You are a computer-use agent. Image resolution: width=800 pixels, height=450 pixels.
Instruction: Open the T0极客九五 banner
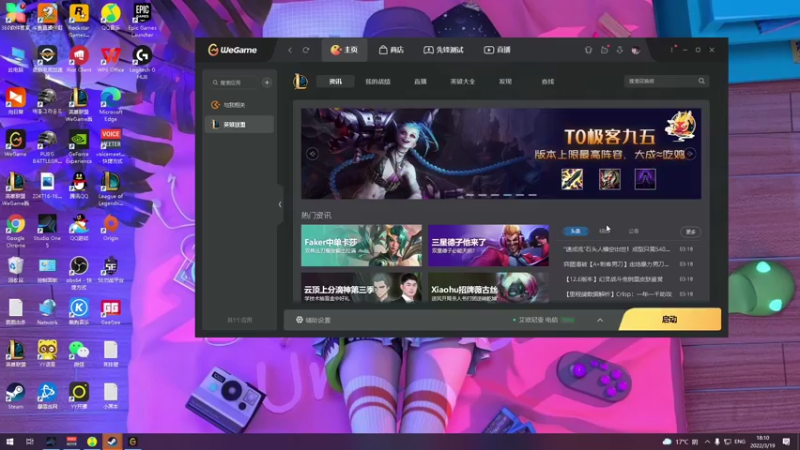pyautogui.click(x=501, y=153)
